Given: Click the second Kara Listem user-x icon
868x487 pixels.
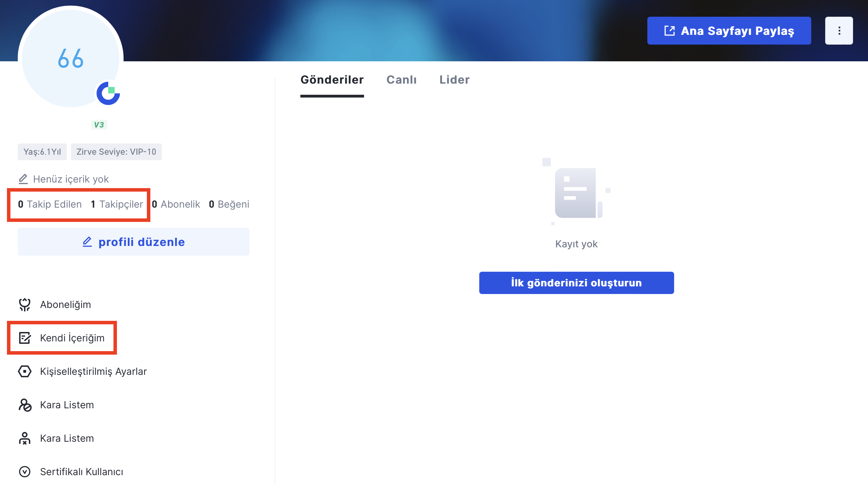Looking at the screenshot, I should [25, 438].
